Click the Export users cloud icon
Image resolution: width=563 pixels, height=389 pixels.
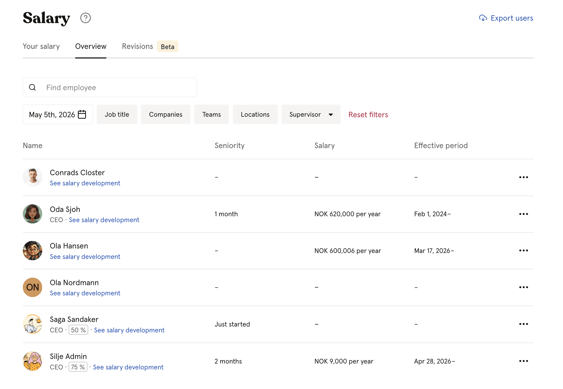(x=483, y=18)
